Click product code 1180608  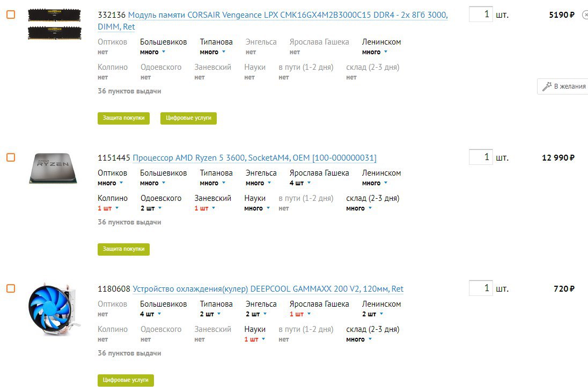pyautogui.click(x=114, y=288)
